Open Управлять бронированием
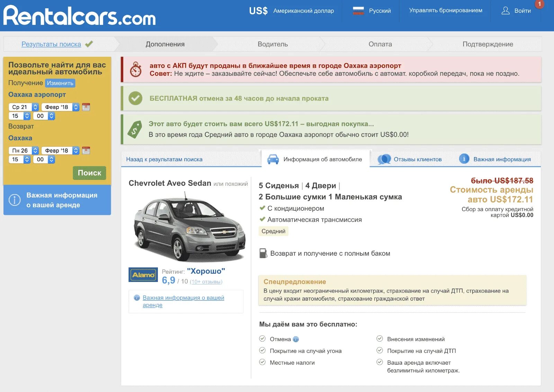 (x=446, y=10)
